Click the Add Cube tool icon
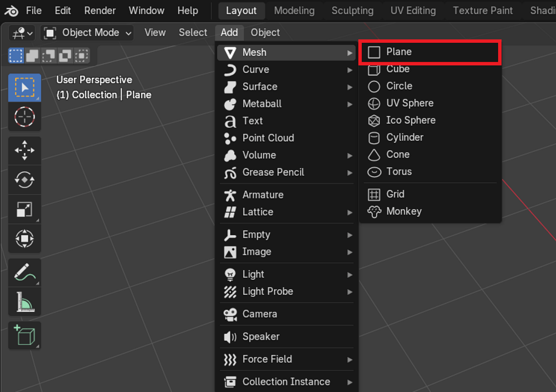The height and width of the screenshot is (392, 556). pyautogui.click(x=24, y=336)
